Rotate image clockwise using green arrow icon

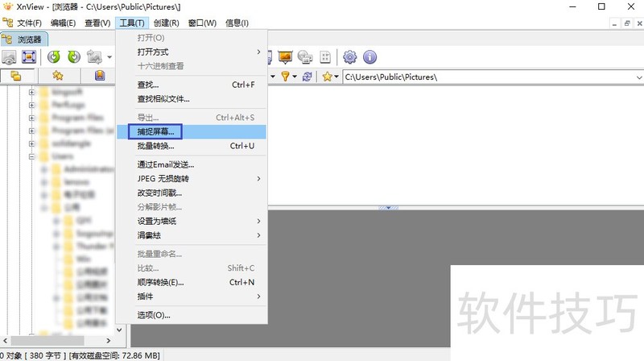[74, 56]
